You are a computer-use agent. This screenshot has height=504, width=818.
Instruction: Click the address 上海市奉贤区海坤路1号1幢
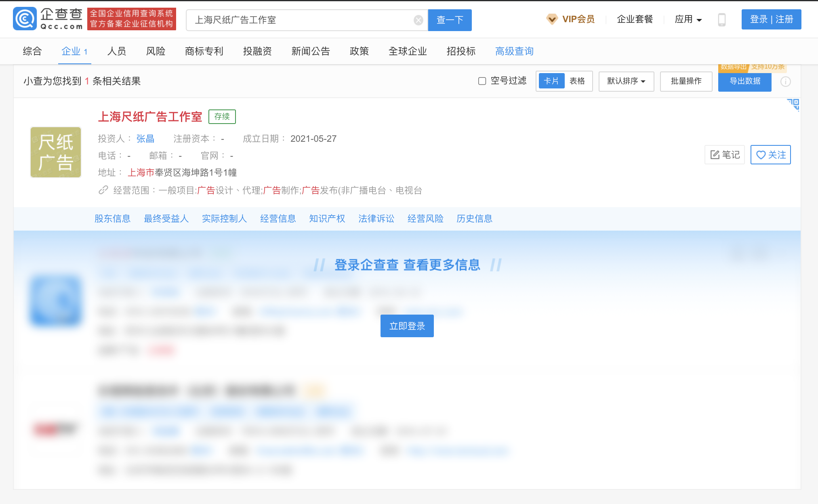(182, 173)
